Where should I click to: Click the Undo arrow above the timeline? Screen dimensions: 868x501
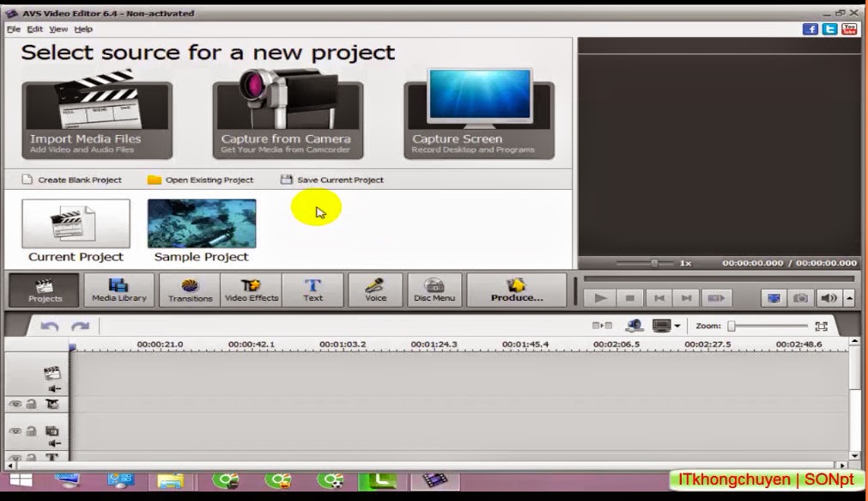51,325
